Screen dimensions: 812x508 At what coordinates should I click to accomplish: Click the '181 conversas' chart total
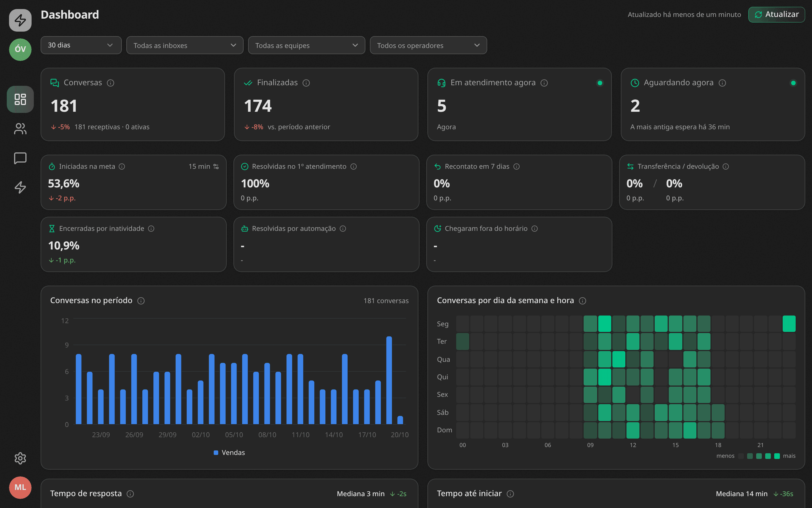[x=386, y=301]
